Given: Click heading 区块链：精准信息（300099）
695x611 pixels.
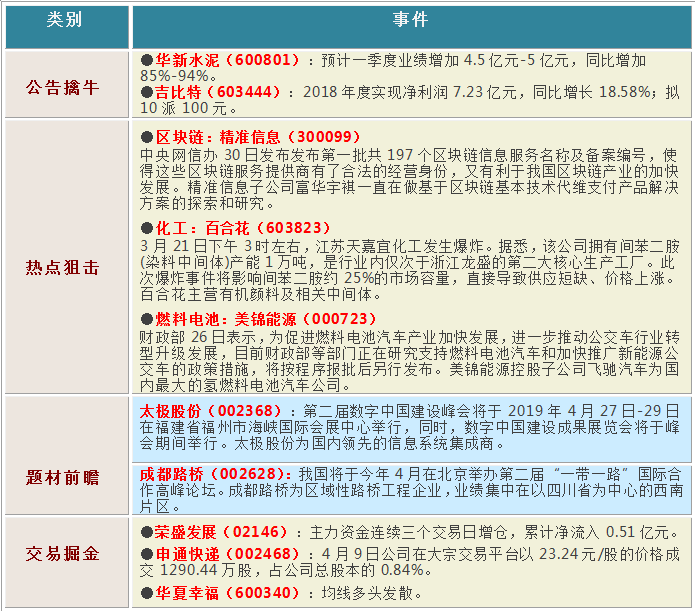Looking at the screenshot, I should (x=258, y=137).
